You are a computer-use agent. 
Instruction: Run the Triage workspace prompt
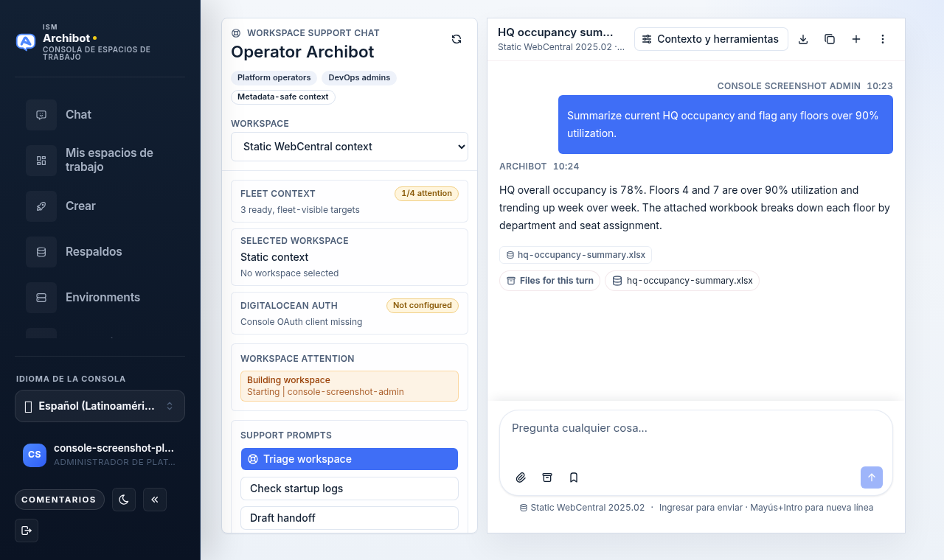350,459
